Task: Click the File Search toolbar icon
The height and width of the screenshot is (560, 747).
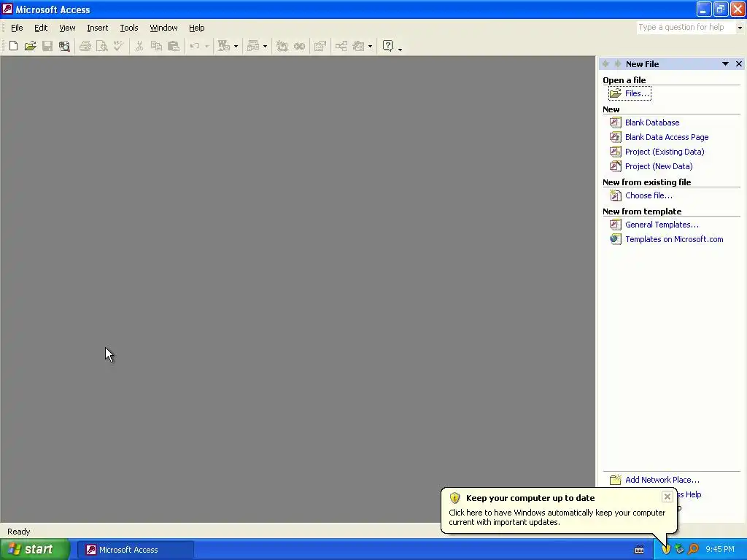Action: (x=64, y=46)
